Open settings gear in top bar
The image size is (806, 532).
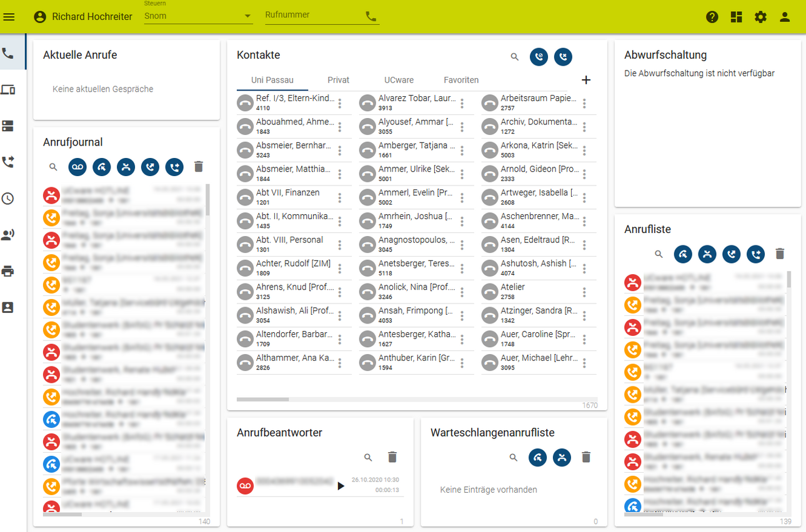coord(760,17)
